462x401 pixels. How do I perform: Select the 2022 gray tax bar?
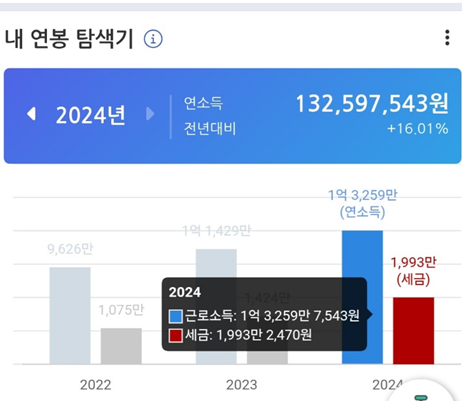click(121, 346)
